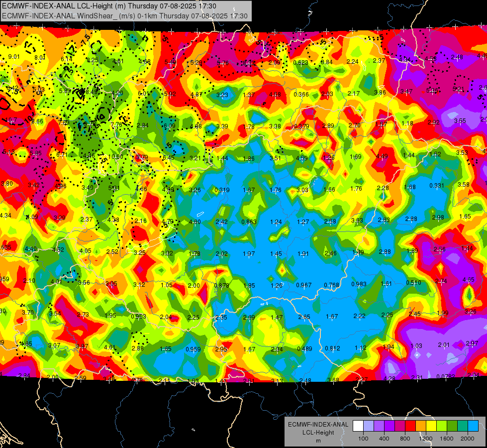
Task: Click the wind shear value '5.85'
Action: coord(36,153)
